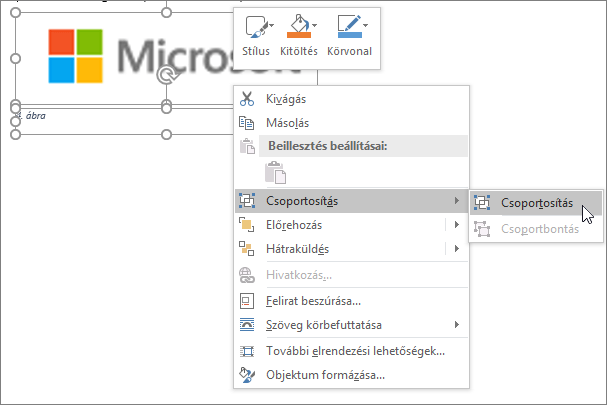
Task: Click the picture's top-middle sizing handle
Action: click(166, 12)
